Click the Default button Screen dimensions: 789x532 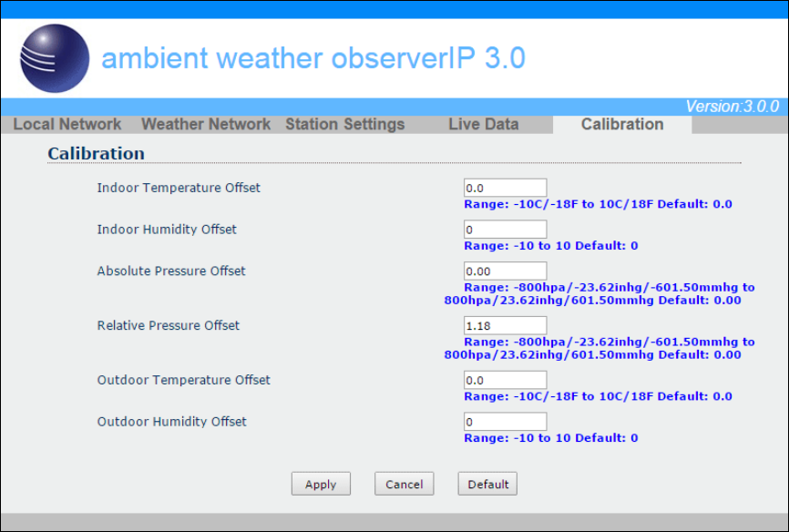click(x=487, y=484)
